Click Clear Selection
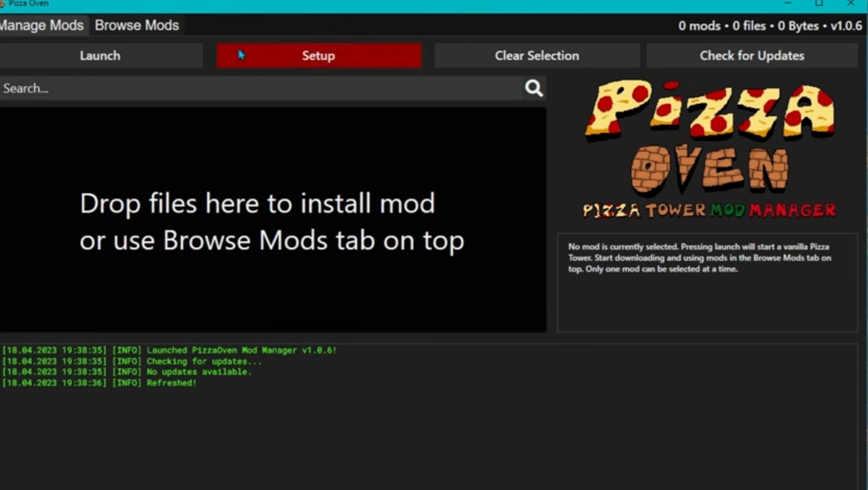This screenshot has height=490, width=868. [x=537, y=56]
